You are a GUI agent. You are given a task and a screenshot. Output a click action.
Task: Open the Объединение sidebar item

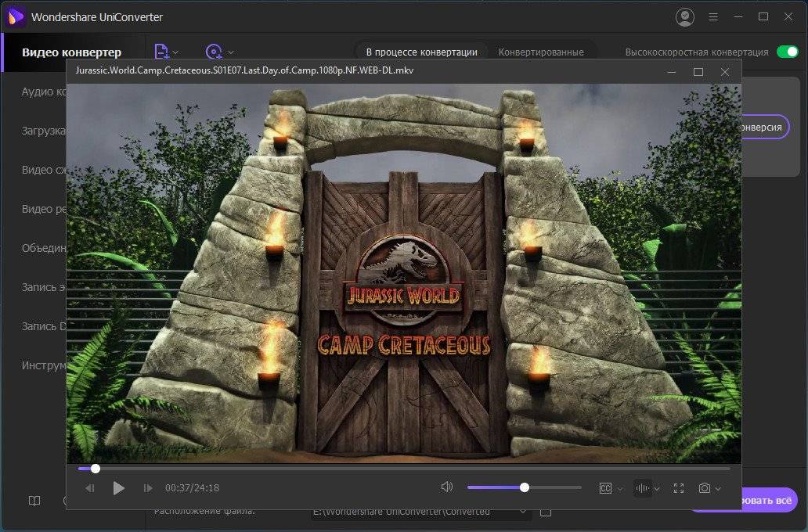[x=44, y=248]
